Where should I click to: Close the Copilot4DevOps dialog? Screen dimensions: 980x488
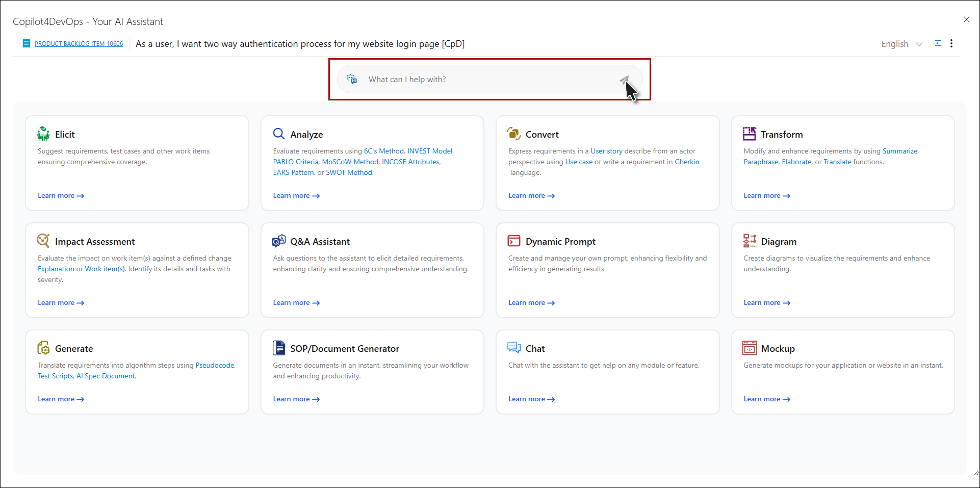966,19
